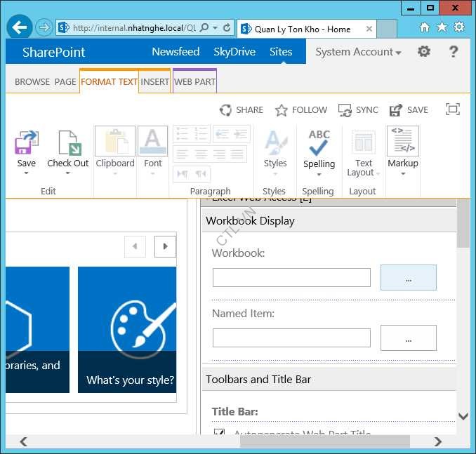This screenshot has width=476, height=454.
Task: Click the Workbook text field
Action: 291,278
